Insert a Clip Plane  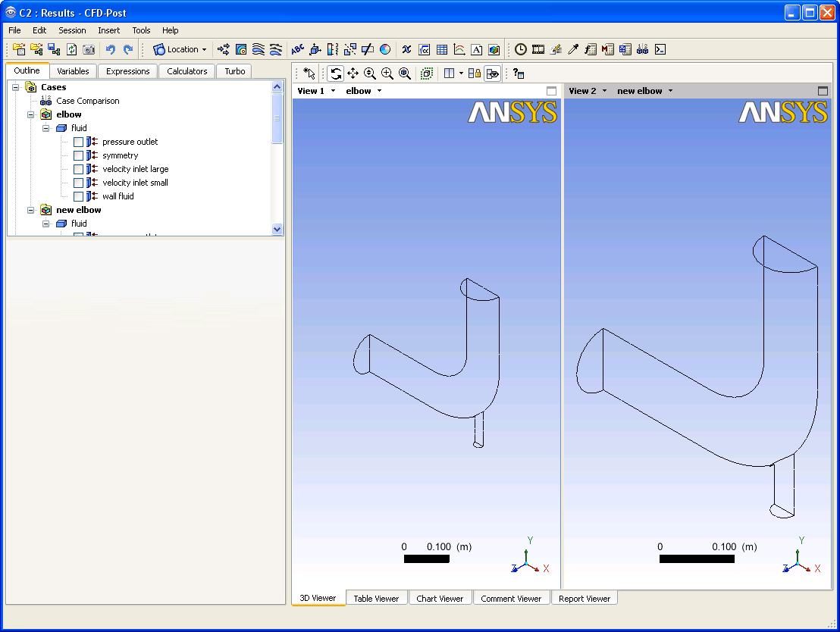[368, 49]
